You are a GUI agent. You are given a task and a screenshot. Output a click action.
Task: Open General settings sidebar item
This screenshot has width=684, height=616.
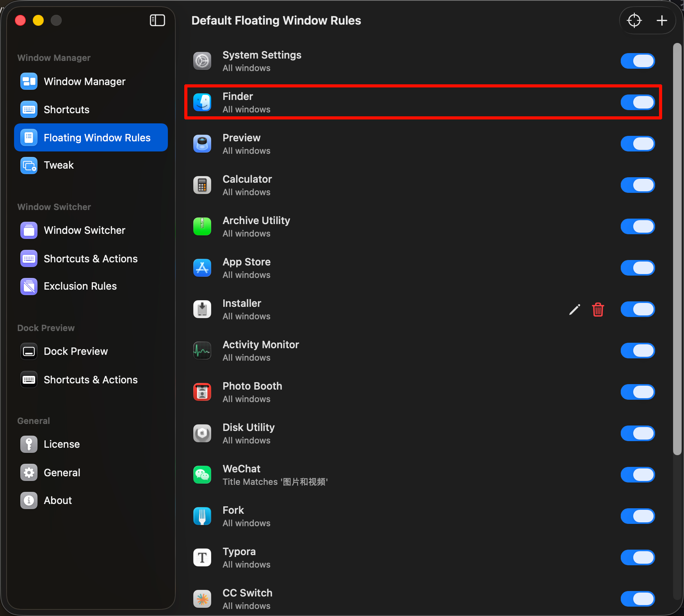[91, 472]
